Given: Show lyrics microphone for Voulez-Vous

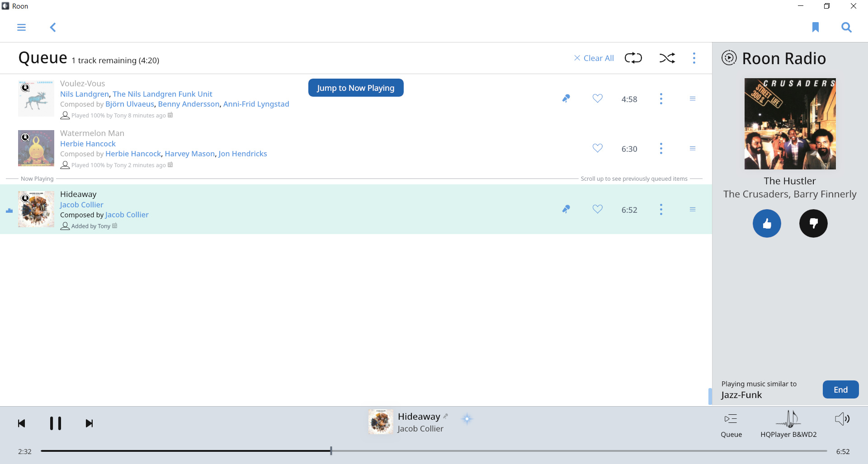Looking at the screenshot, I should click(x=566, y=98).
